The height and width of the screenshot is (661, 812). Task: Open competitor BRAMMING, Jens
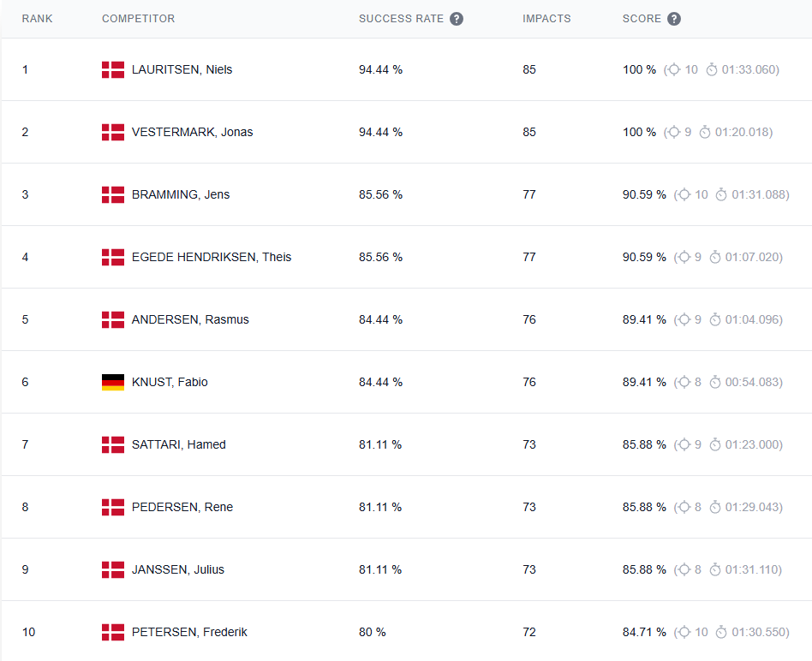coord(181,195)
